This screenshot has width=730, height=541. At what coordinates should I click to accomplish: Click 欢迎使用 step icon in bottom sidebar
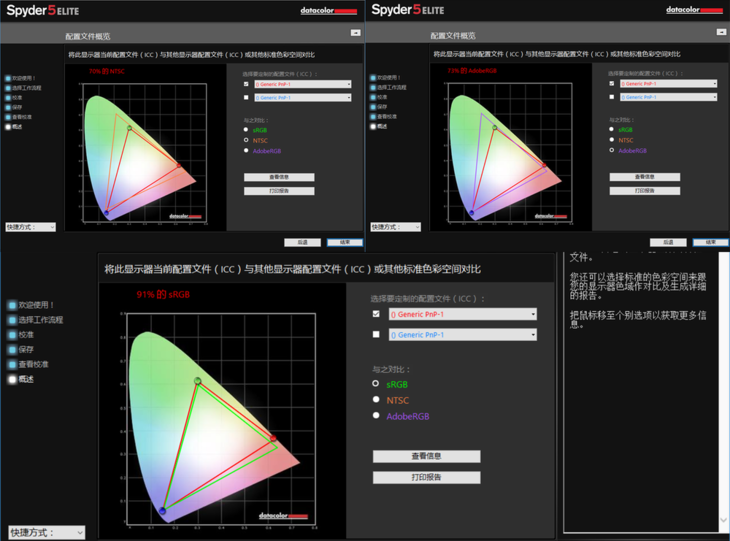pos(12,305)
